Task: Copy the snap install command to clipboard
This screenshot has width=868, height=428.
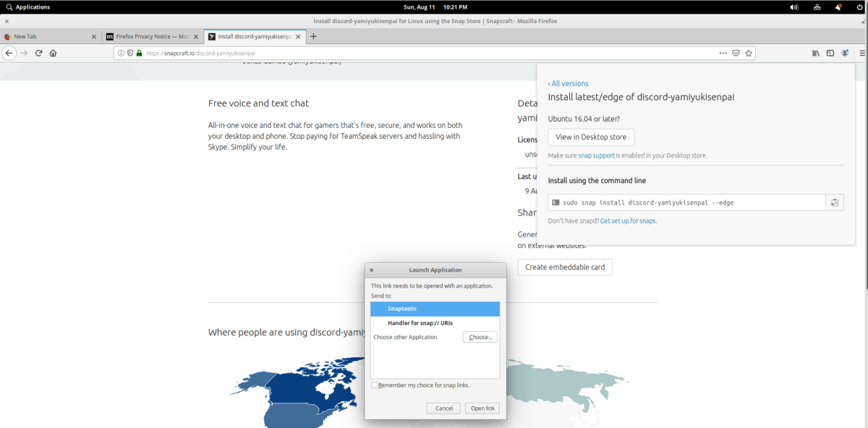Action: point(835,202)
